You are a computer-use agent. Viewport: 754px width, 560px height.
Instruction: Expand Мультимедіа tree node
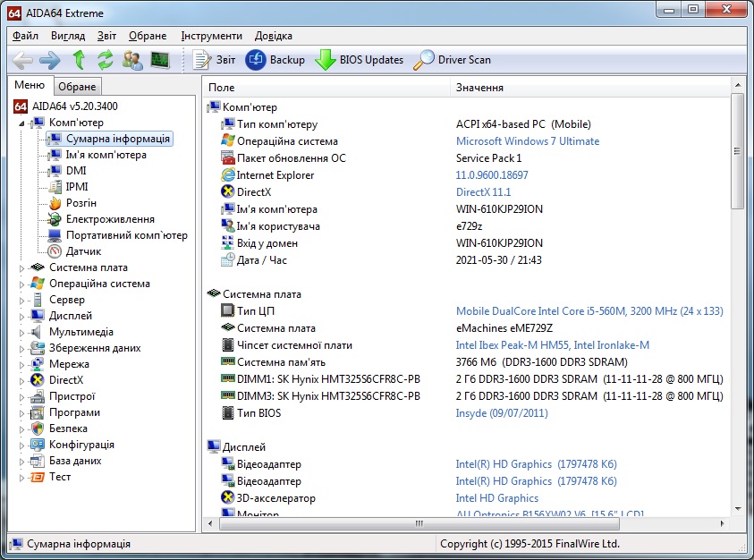tap(21, 333)
